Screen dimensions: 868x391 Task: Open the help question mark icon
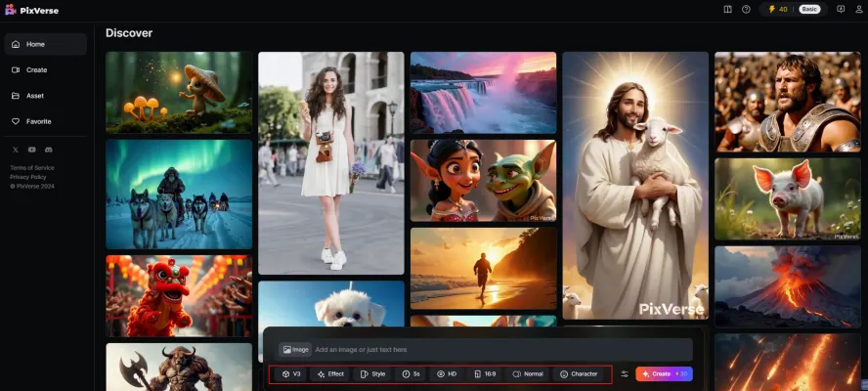746,9
